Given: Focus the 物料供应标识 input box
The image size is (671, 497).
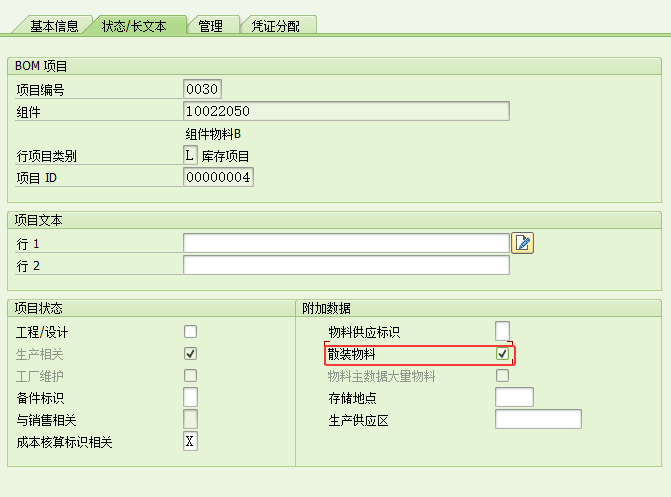Looking at the screenshot, I should (503, 331).
